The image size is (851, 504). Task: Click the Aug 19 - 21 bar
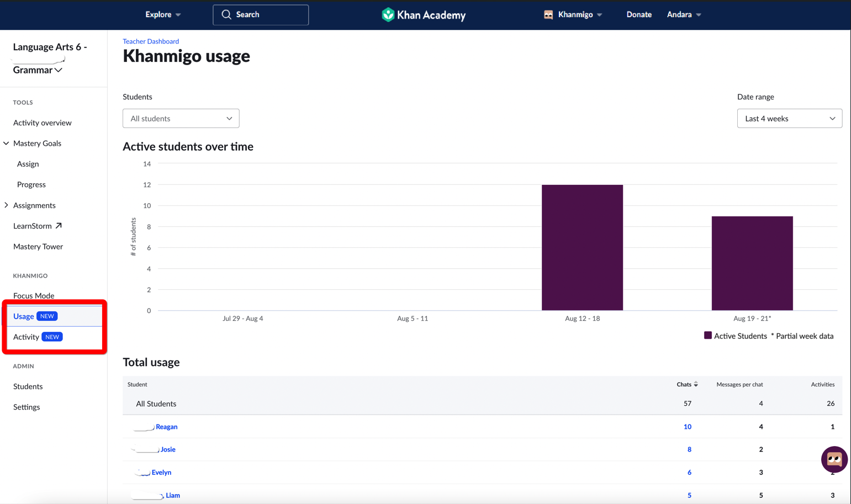coord(752,263)
